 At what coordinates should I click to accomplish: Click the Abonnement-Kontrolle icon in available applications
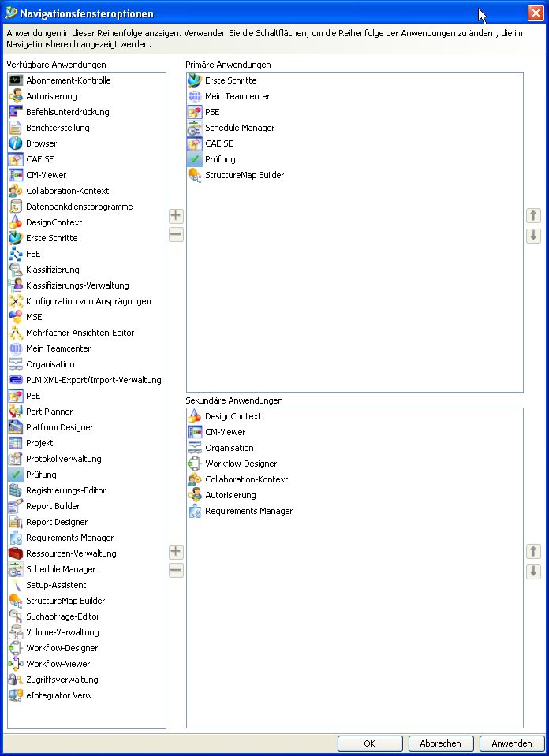click(16, 80)
